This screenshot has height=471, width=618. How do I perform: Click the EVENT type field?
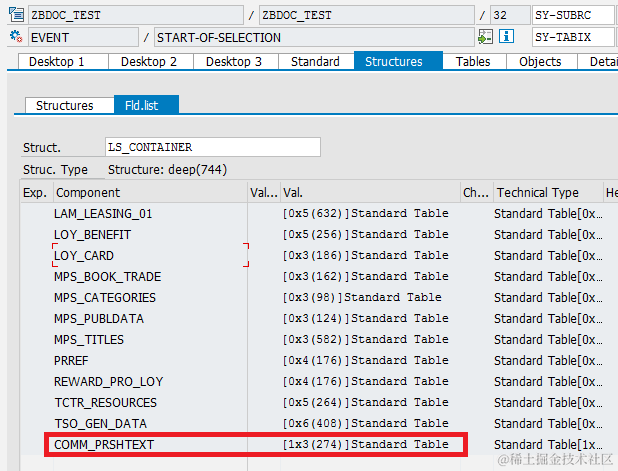(83, 37)
